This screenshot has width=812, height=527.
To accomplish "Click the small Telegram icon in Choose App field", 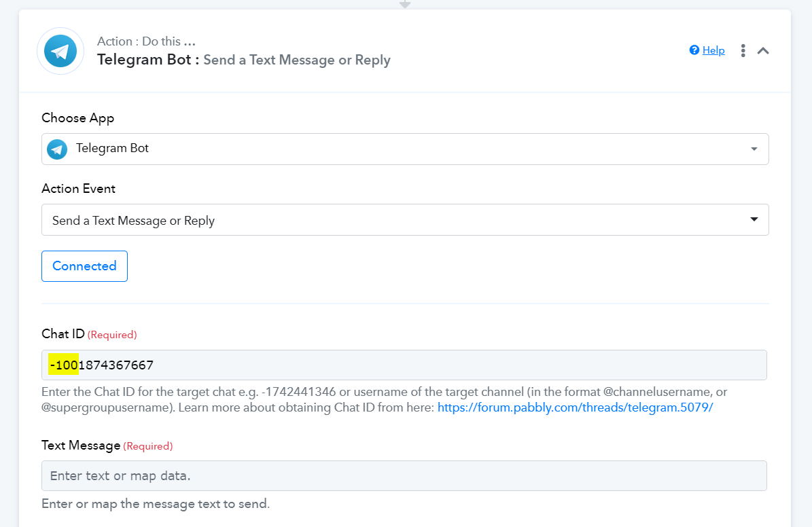I will coord(57,149).
